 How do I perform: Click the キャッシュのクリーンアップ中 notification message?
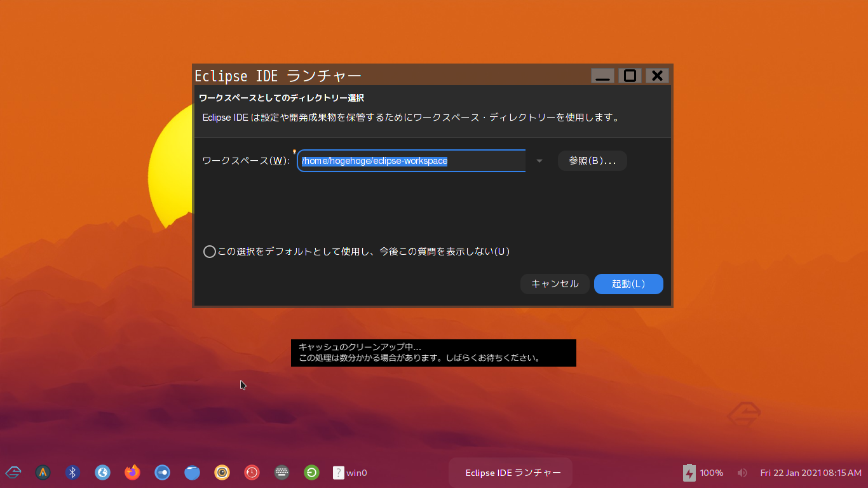[433, 353]
